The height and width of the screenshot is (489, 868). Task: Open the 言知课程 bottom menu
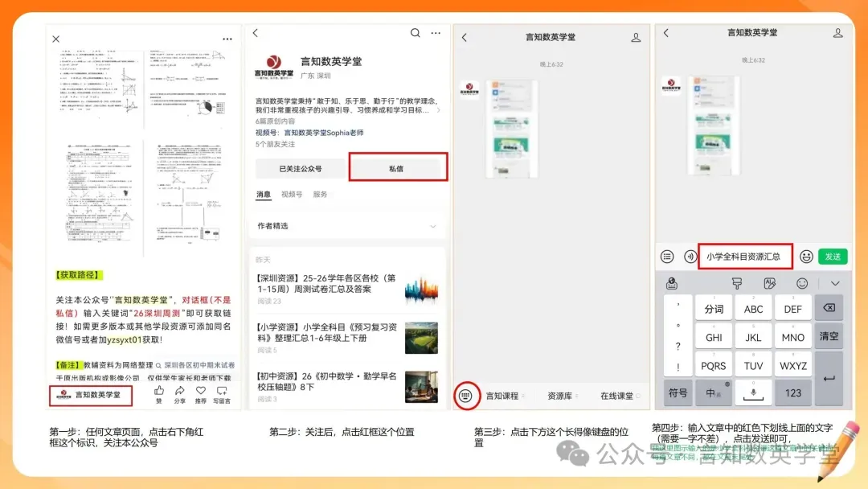coord(504,396)
